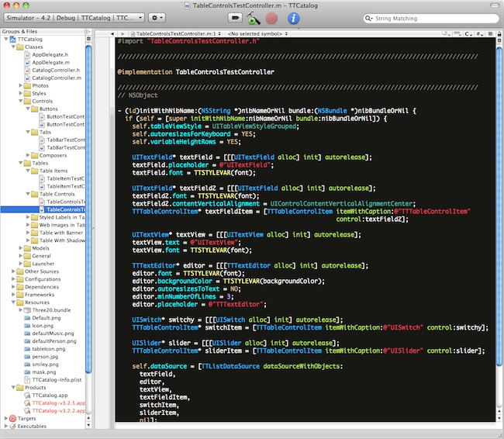Click the TTCatalog project blueprint icon
Screen dimensions: 504x439
pyautogui.click(x=11, y=39)
